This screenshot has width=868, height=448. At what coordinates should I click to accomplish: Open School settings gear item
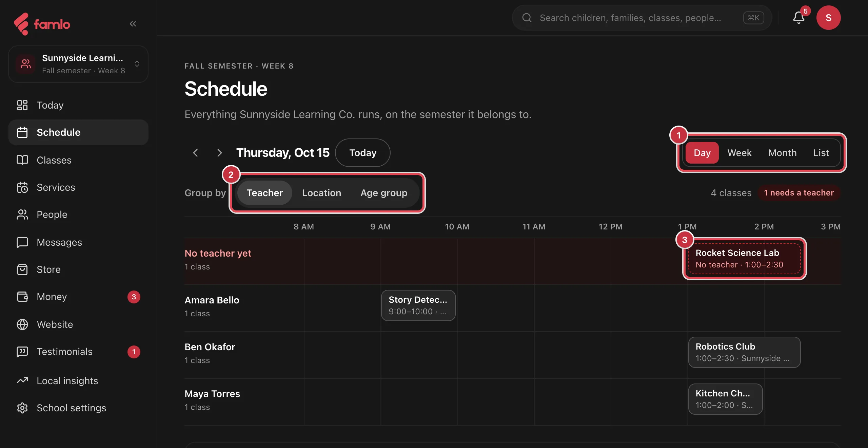[78, 408]
